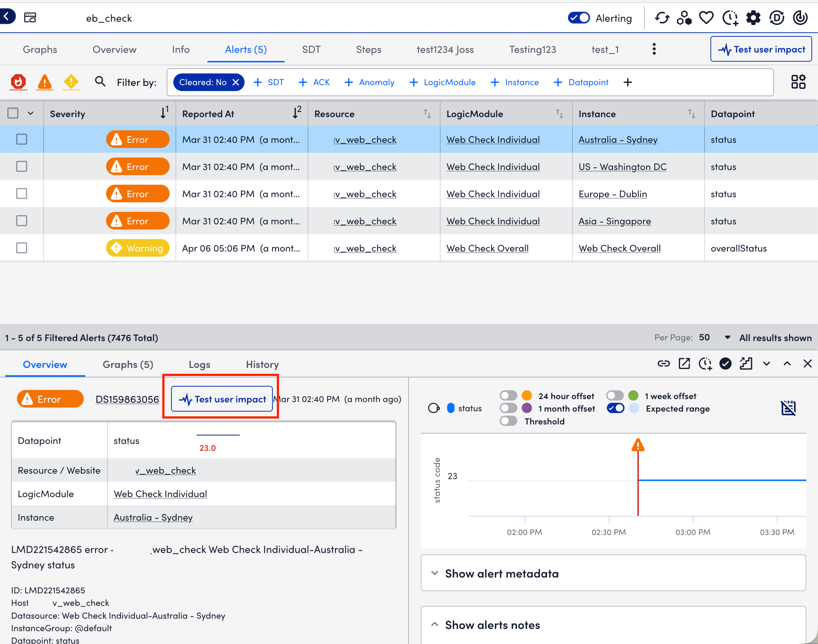This screenshot has width=818, height=644.
Task: Open the Steps tab
Action: [x=368, y=50]
